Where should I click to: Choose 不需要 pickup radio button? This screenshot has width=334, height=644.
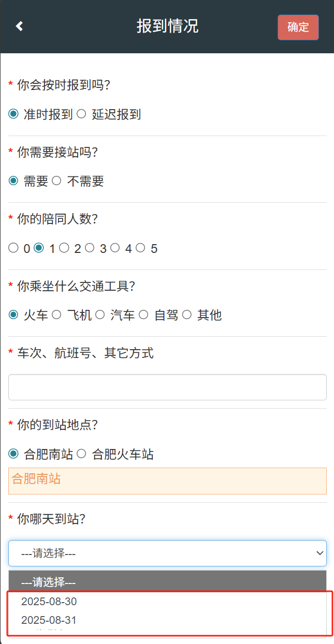click(56, 181)
